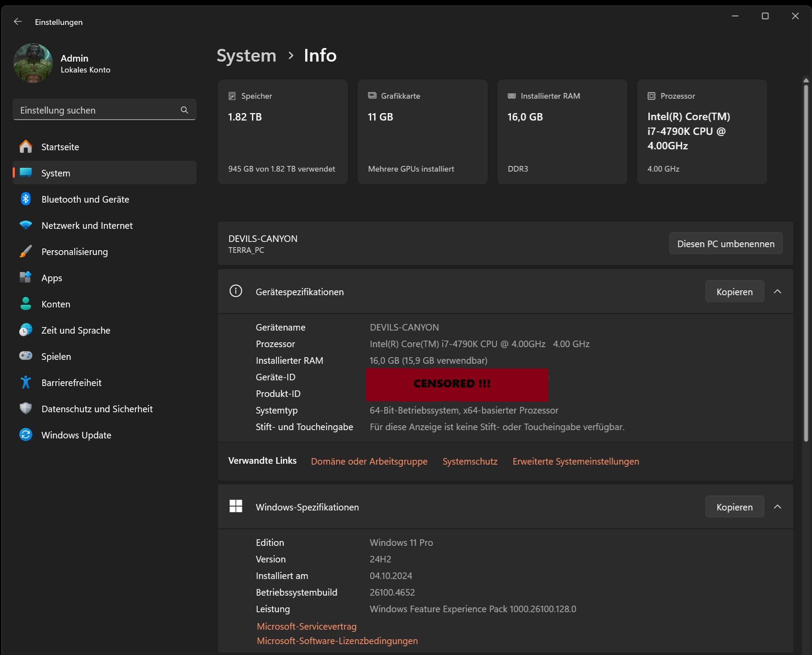Open Konten settings
The width and height of the screenshot is (812, 655).
(x=104, y=304)
